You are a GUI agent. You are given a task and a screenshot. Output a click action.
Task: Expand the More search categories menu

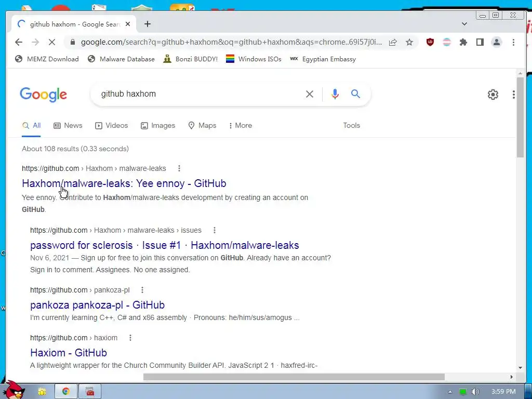point(241,126)
